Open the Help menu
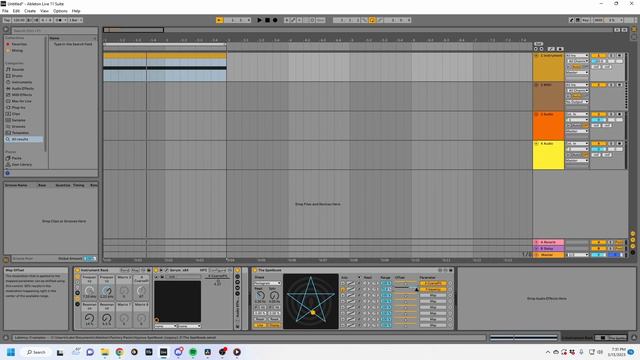 76,11
